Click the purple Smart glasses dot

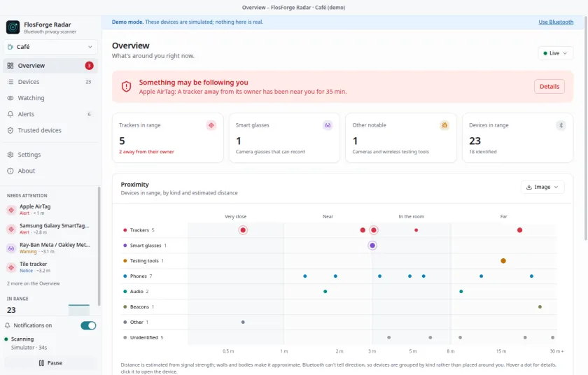click(372, 246)
